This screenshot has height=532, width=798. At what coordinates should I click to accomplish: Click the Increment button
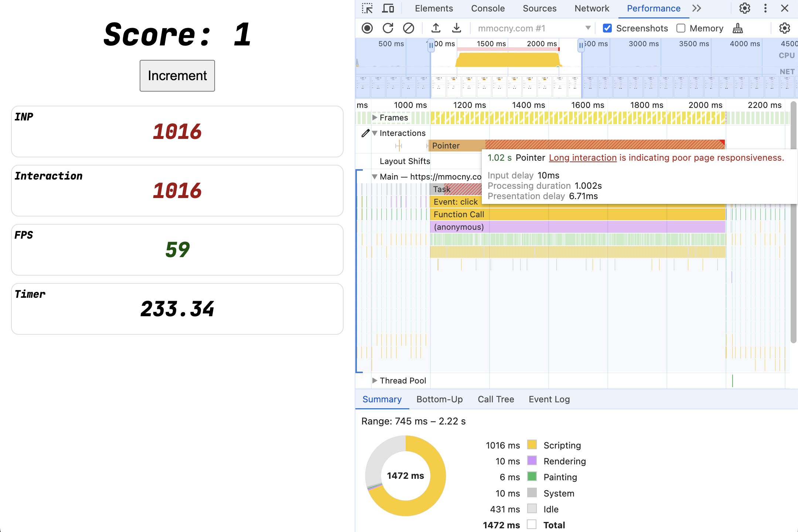pyautogui.click(x=177, y=75)
